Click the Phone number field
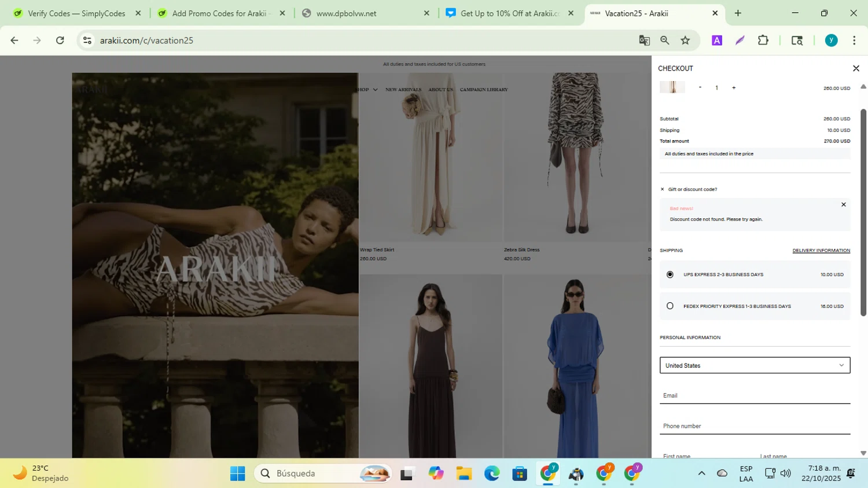The image size is (868, 488). 755,426
